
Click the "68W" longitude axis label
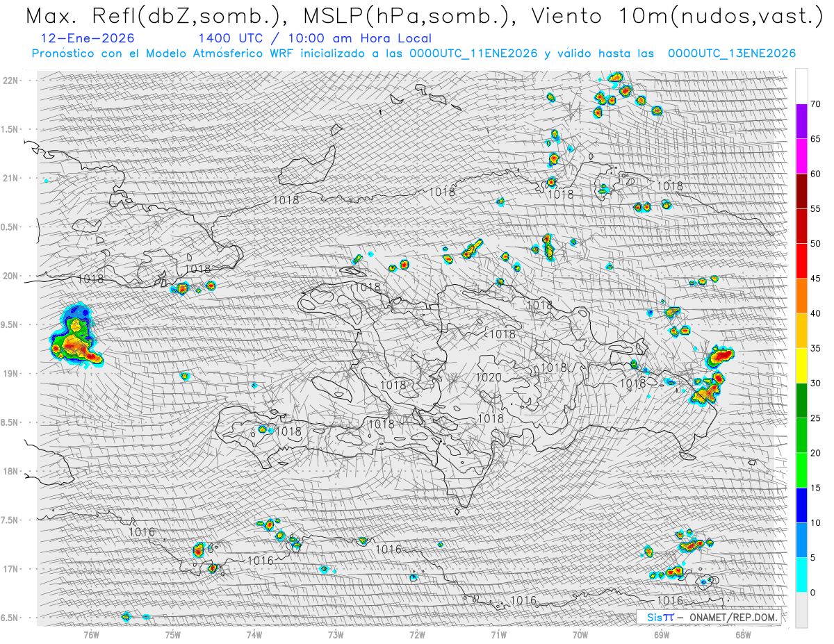click(742, 634)
